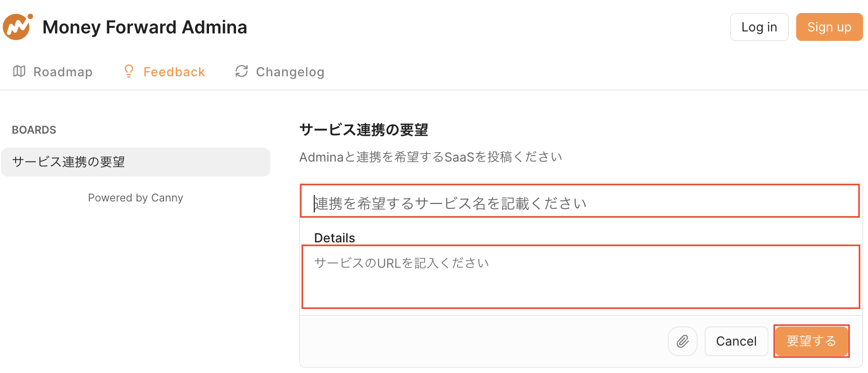Click the Feedback lightbulb icon

click(x=129, y=71)
